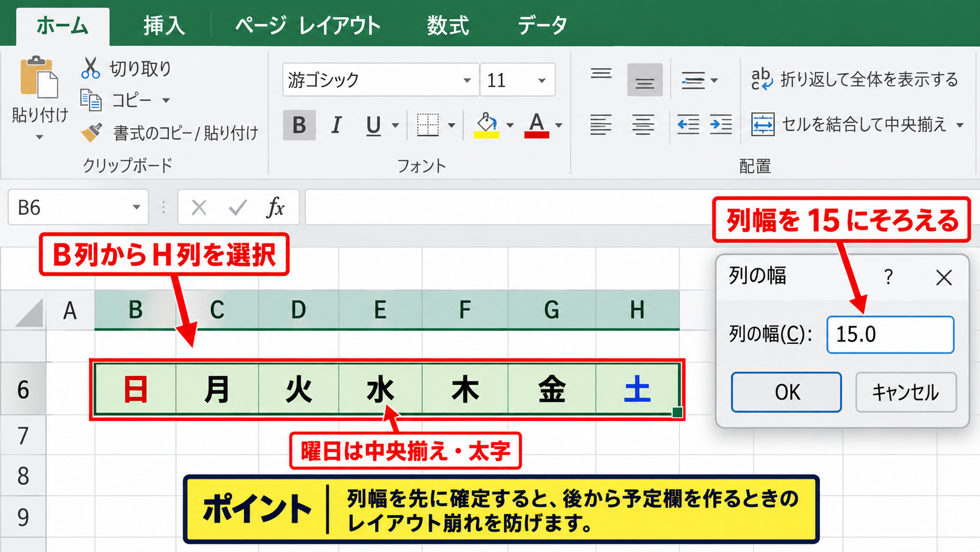Increase the cell indent
The height and width of the screenshot is (552, 980).
(720, 125)
